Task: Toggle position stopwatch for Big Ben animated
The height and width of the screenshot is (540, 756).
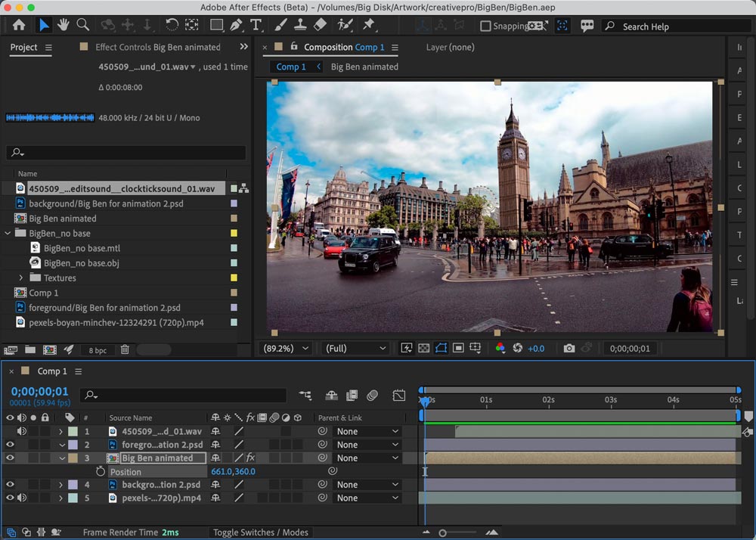Action: (101, 471)
